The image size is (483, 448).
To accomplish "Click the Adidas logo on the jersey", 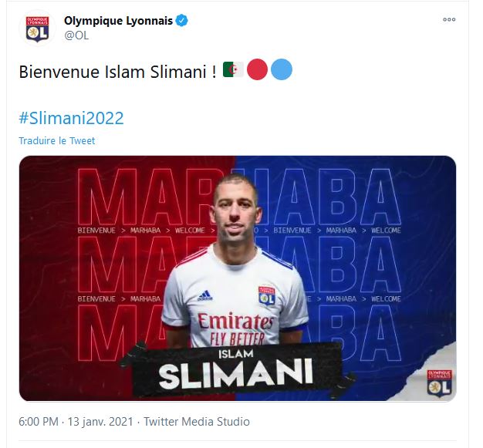I will [204, 295].
